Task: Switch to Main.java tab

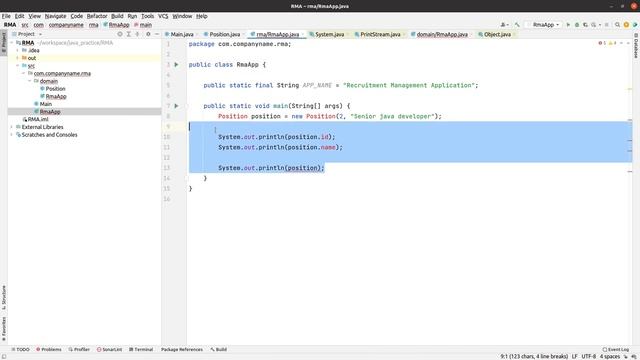Action: 181,34
